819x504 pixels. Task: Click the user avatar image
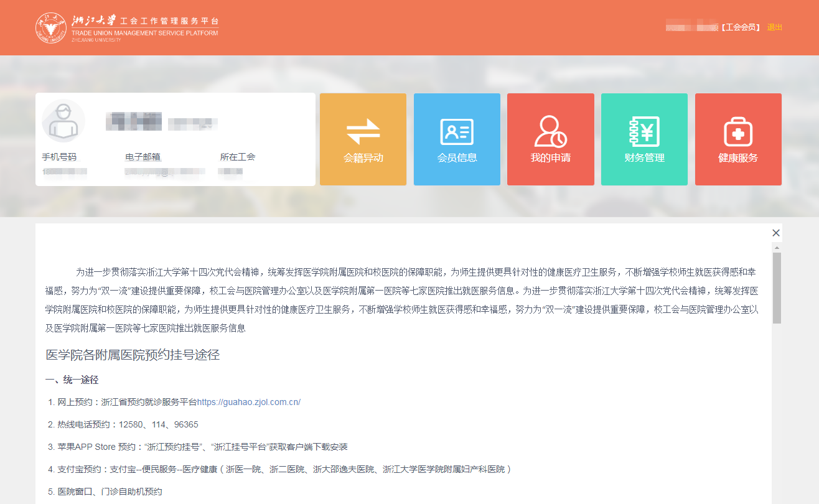tap(63, 121)
